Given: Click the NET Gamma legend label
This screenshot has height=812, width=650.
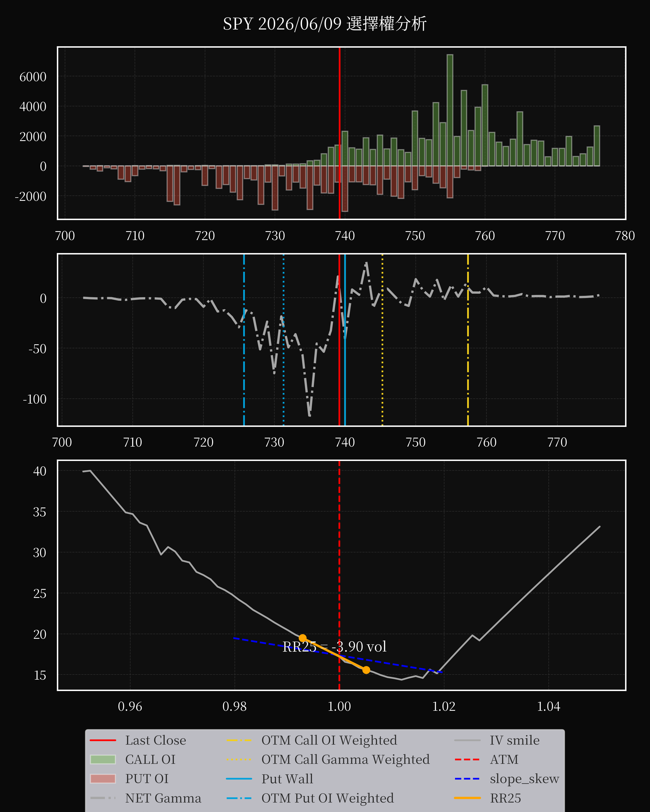Looking at the screenshot, I should [x=163, y=798].
